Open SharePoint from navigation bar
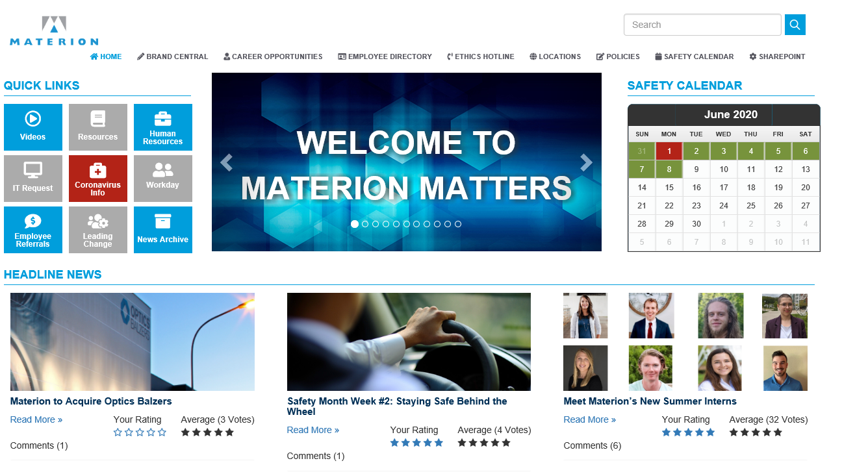Viewport: 868px width, 474px height. [x=777, y=56]
